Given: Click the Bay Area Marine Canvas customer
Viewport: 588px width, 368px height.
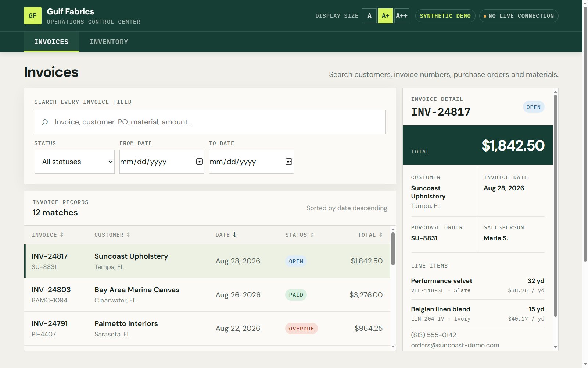Looking at the screenshot, I should point(137,290).
